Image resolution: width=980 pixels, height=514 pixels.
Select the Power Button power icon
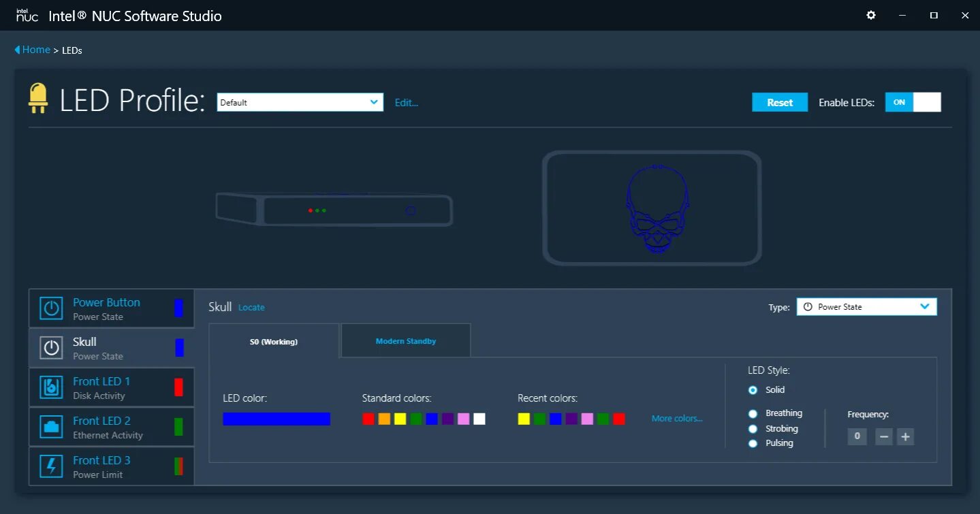[x=51, y=308]
